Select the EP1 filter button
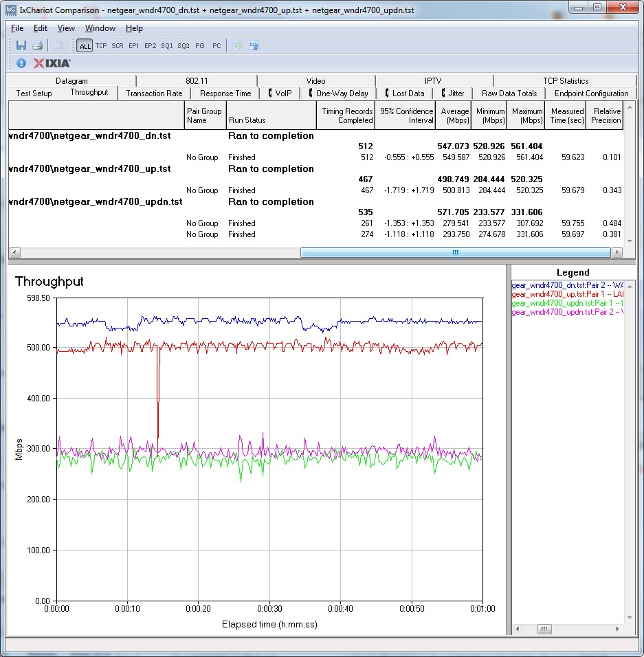 click(133, 45)
